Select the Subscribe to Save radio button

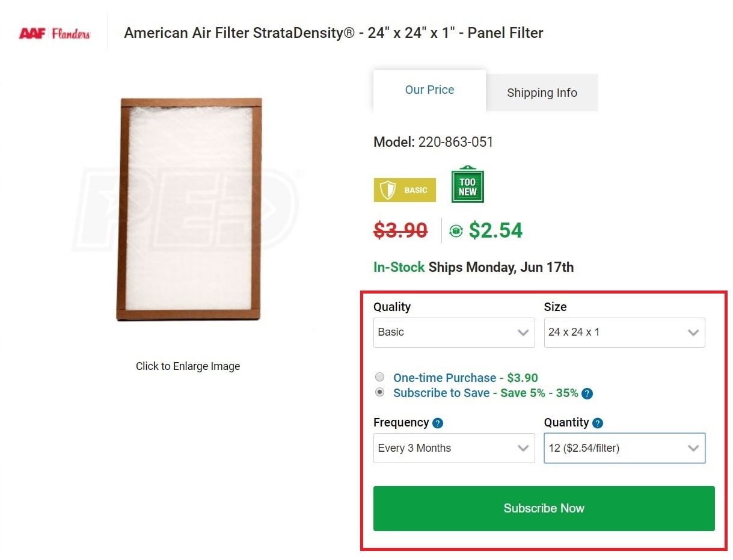(x=380, y=392)
